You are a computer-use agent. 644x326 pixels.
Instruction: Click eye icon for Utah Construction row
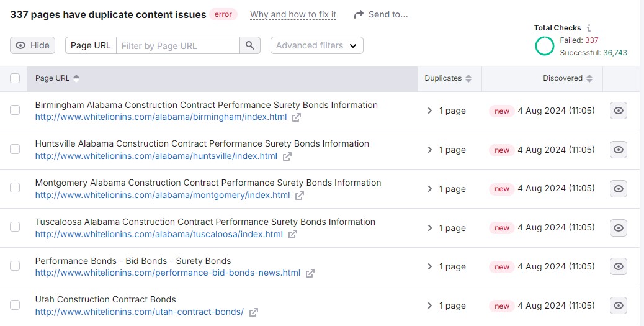click(x=618, y=306)
